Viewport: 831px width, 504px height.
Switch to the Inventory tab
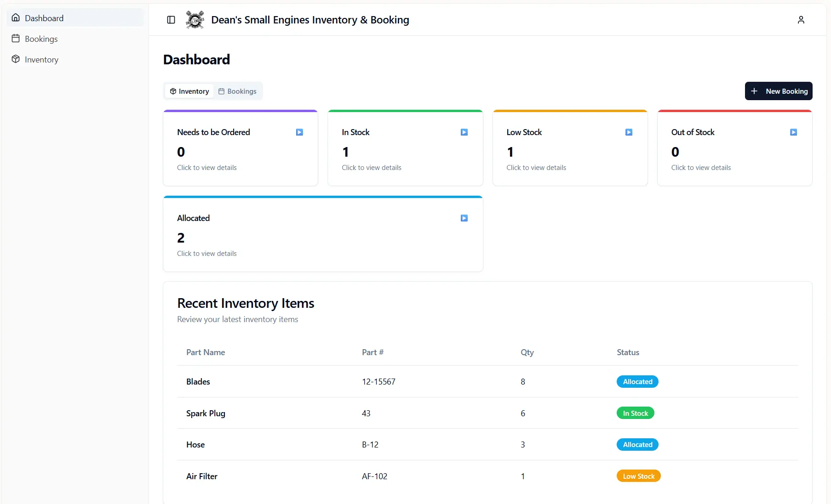coord(189,91)
